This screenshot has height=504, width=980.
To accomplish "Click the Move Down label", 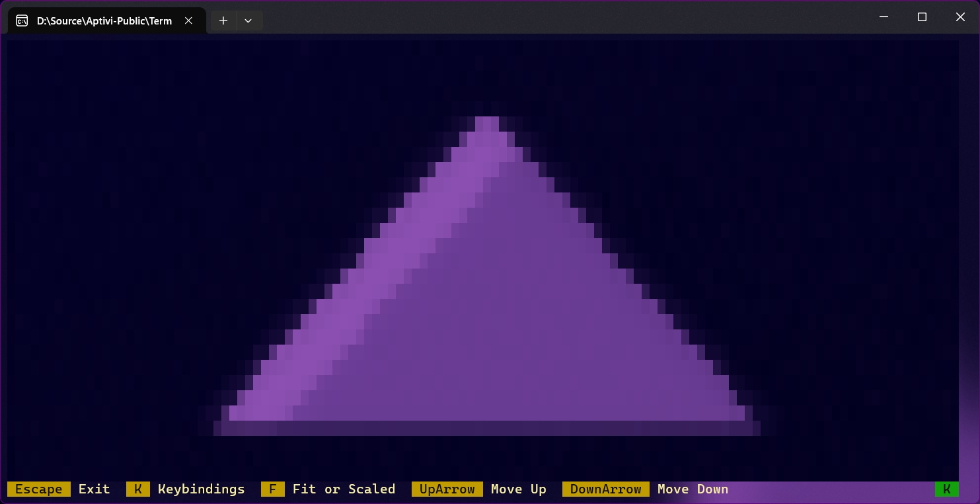I will [693, 489].
